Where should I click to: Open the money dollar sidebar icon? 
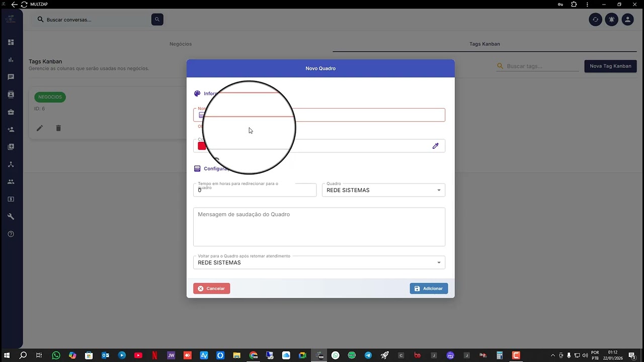11,199
